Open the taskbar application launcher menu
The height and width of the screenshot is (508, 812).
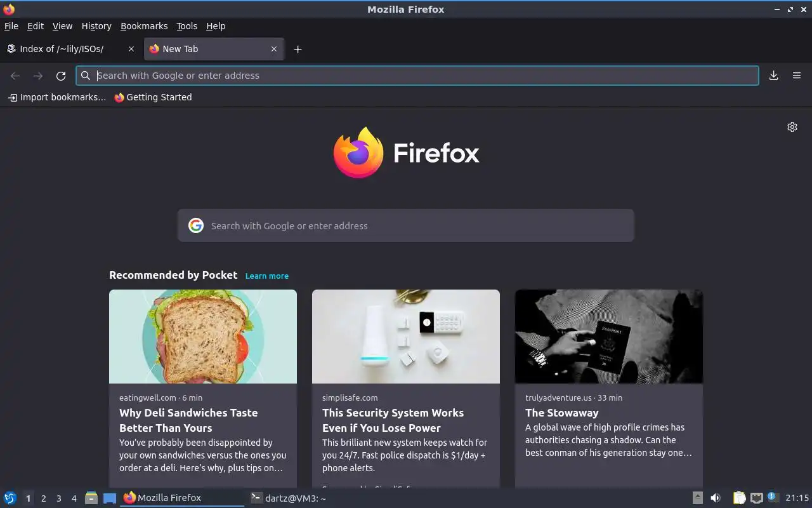click(x=10, y=498)
